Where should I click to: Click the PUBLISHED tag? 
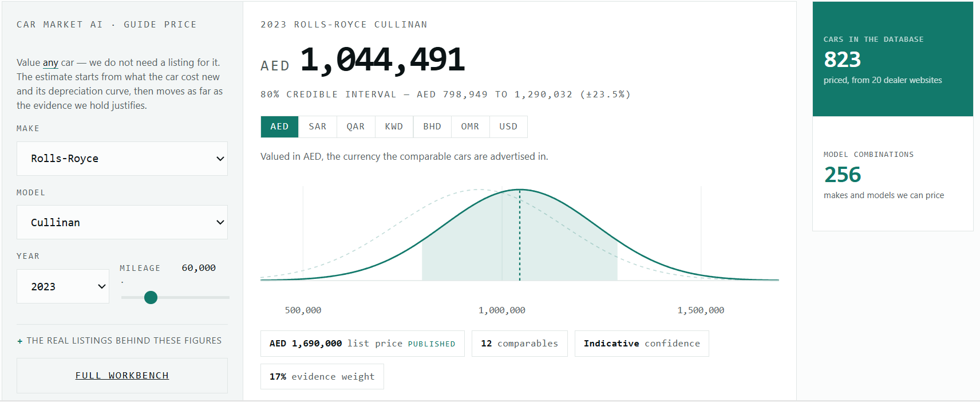432,344
